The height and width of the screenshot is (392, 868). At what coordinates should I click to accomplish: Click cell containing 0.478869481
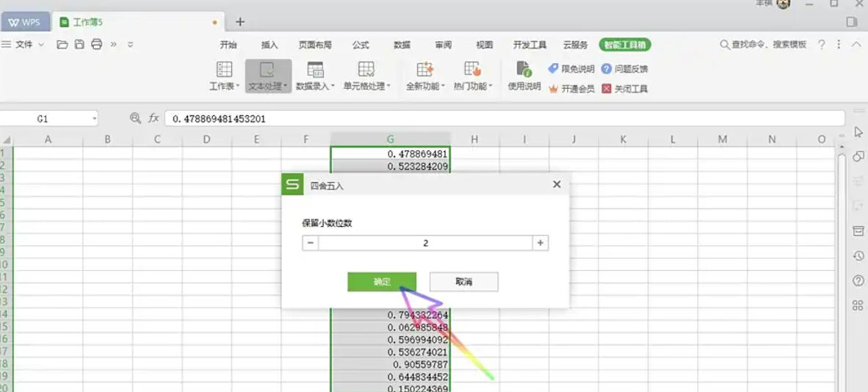tap(391, 153)
